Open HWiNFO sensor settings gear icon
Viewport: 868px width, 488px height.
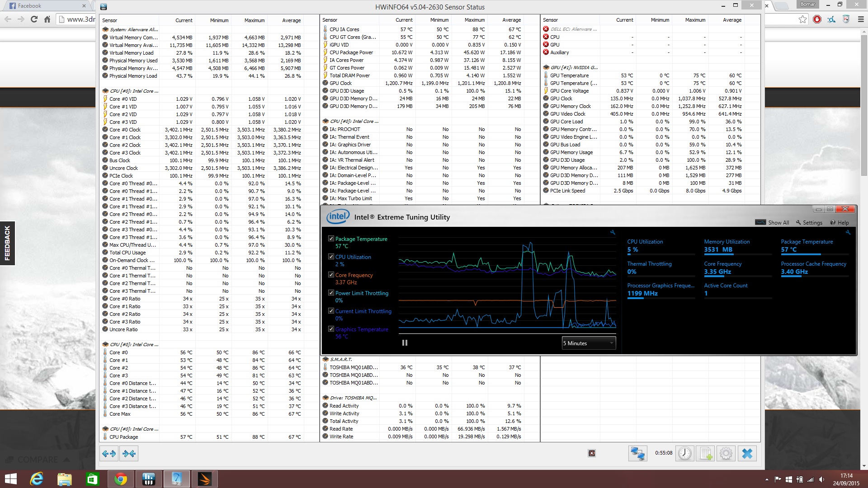tap(726, 453)
